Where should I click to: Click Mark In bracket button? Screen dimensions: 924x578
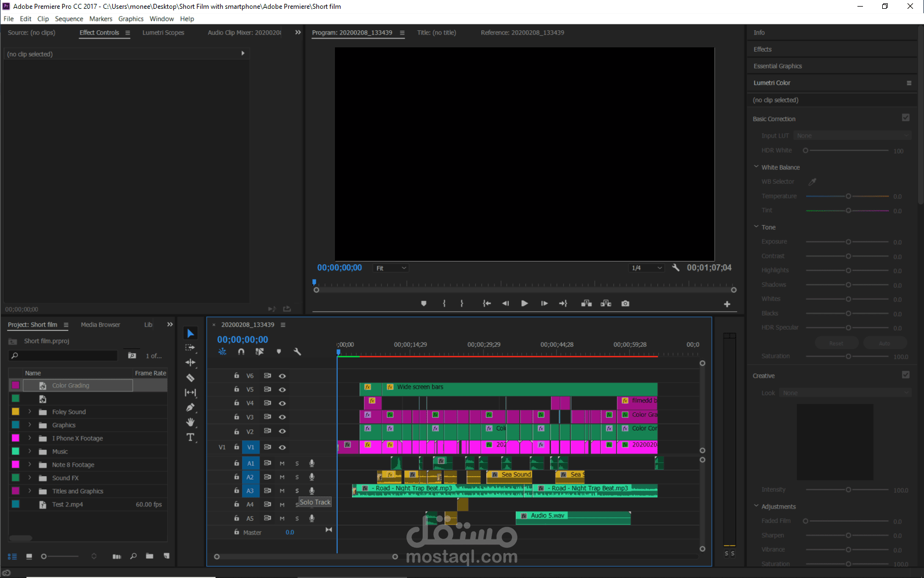444,303
